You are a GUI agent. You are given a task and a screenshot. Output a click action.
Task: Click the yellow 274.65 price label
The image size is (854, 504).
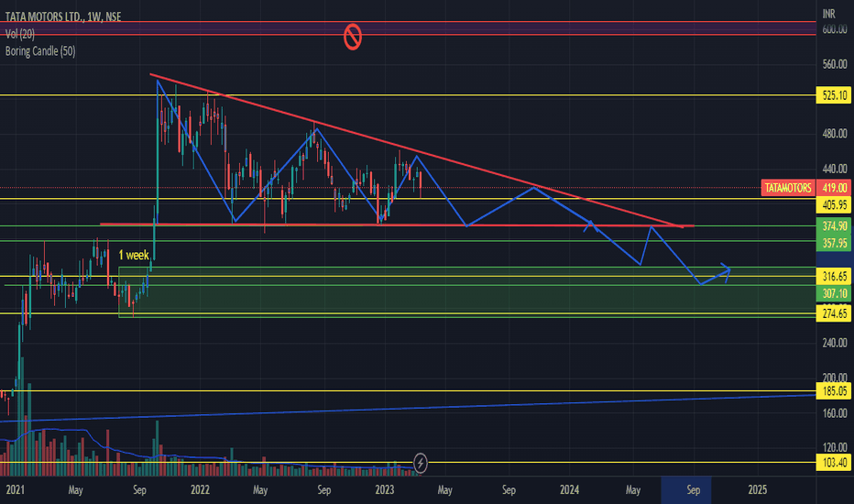pos(835,313)
